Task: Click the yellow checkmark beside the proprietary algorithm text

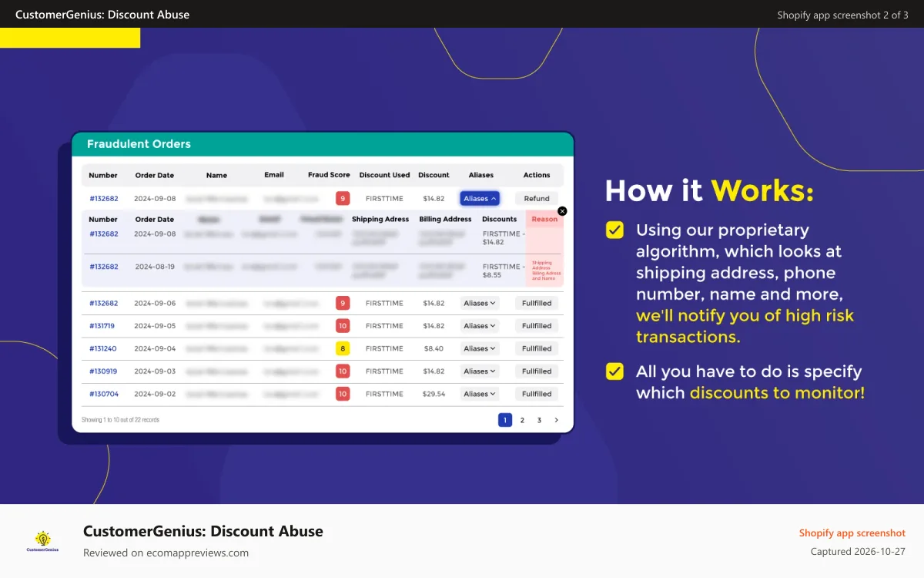Action: pos(614,230)
